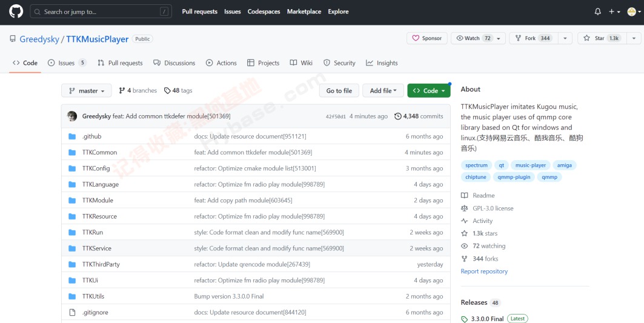The image size is (644, 323).
Task: Open the Security tab
Action: pyautogui.click(x=339, y=63)
